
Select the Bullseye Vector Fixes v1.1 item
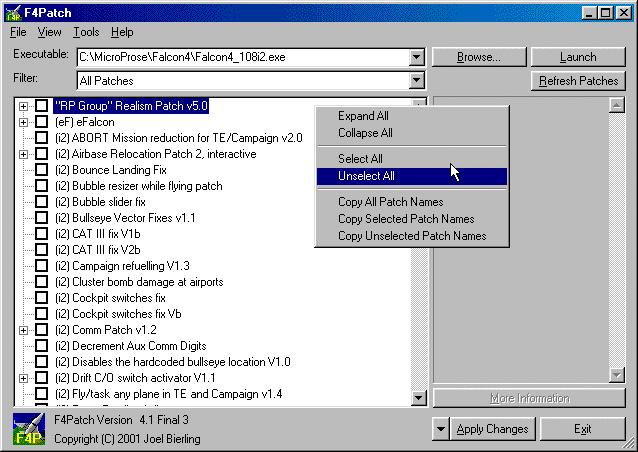[x=125, y=218]
